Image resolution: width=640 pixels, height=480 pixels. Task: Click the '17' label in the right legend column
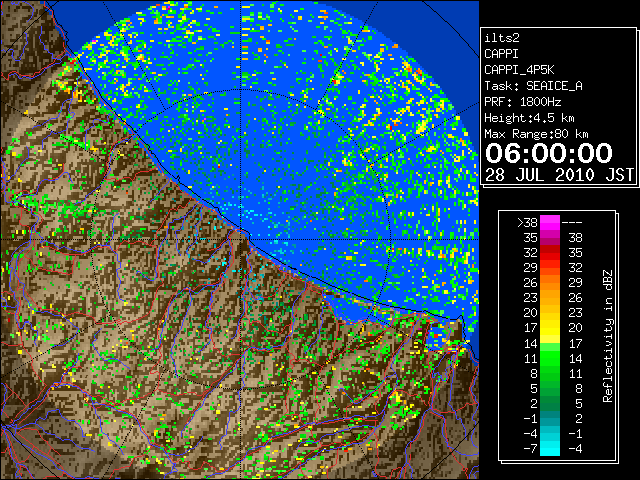coord(576,343)
